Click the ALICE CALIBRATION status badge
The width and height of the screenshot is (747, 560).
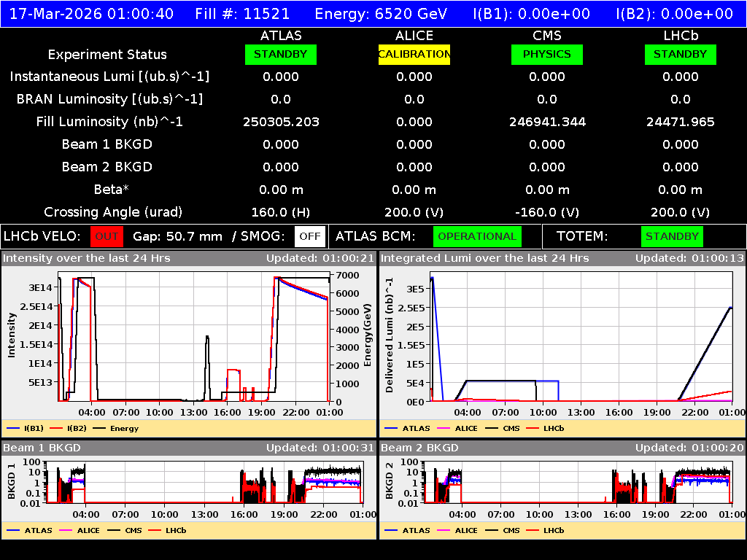click(414, 54)
